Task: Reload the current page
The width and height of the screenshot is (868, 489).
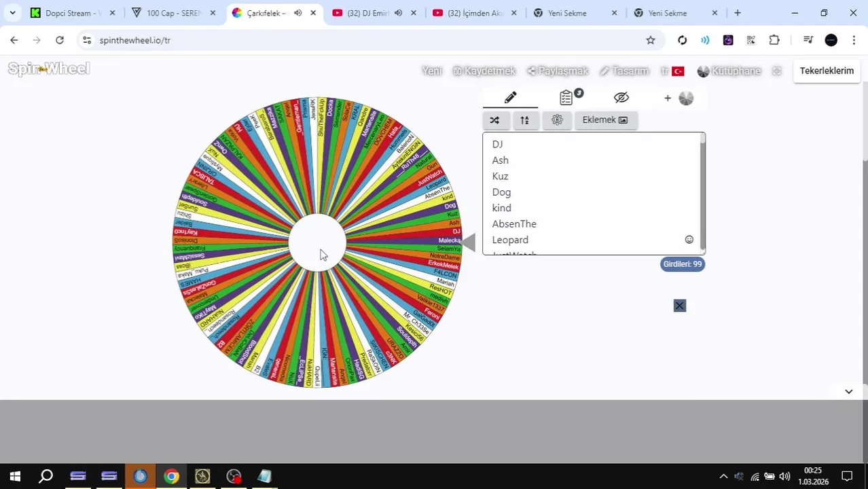Action: pos(60,40)
